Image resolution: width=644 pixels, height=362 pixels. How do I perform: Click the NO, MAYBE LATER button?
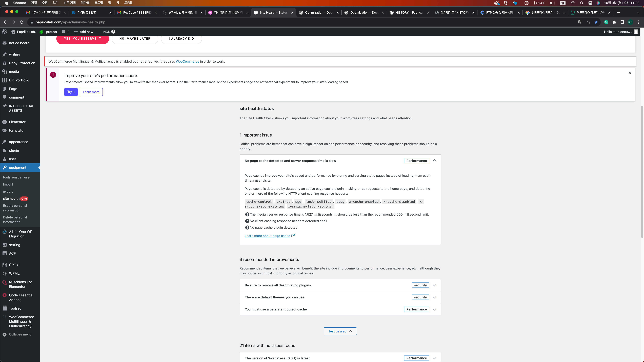(x=135, y=39)
